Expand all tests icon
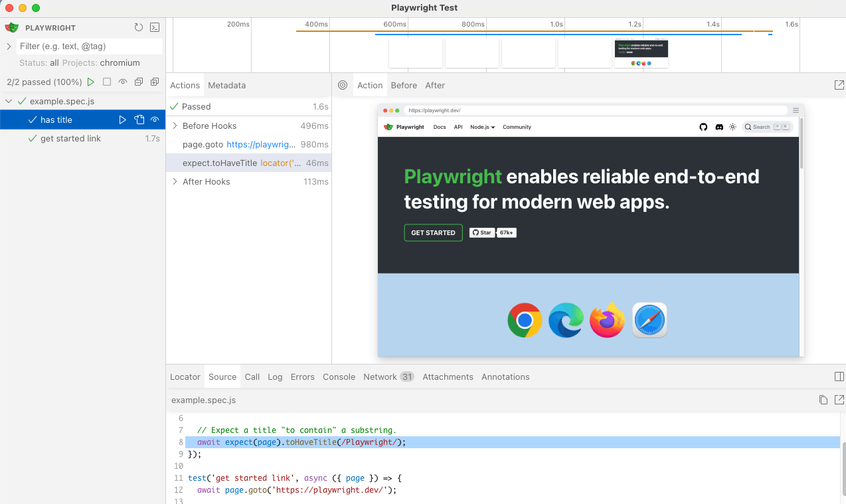This screenshot has height=504, width=846. (x=155, y=82)
